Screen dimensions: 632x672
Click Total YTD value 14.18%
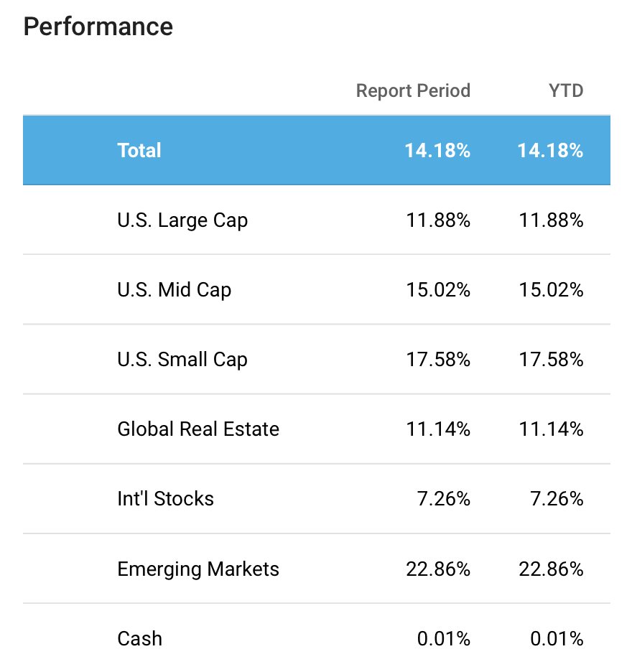pyautogui.click(x=551, y=151)
